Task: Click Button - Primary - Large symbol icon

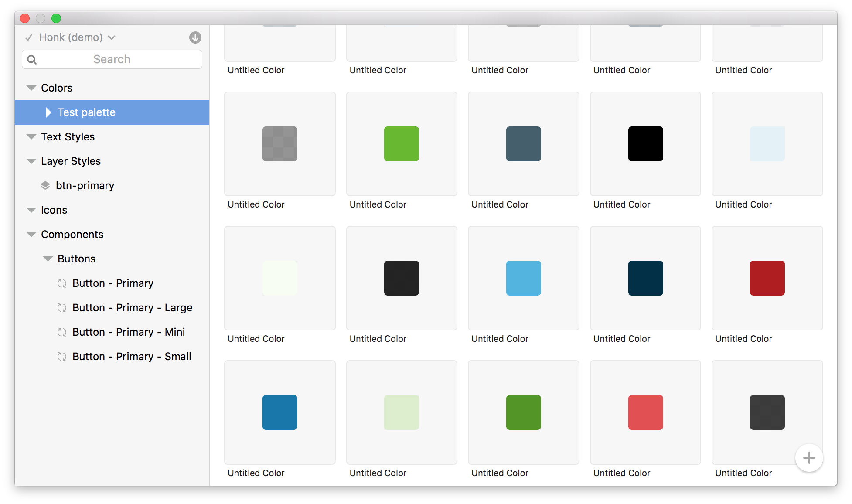Action: point(62,308)
